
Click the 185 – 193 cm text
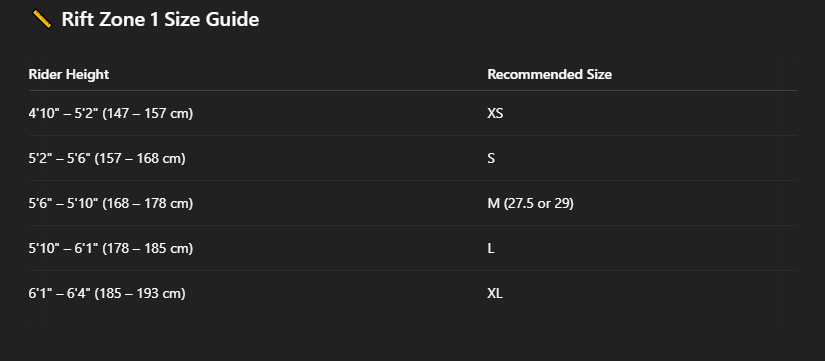pyautogui.click(x=140, y=293)
